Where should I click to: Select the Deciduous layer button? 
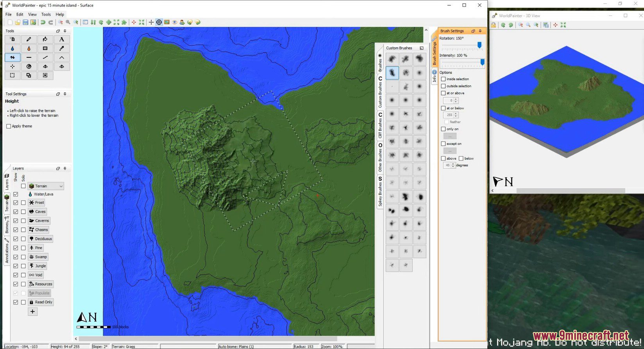click(40, 239)
